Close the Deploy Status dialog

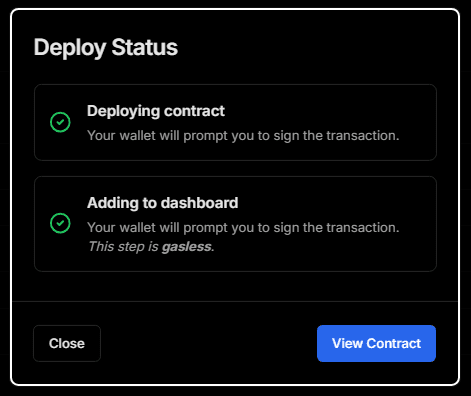67,343
